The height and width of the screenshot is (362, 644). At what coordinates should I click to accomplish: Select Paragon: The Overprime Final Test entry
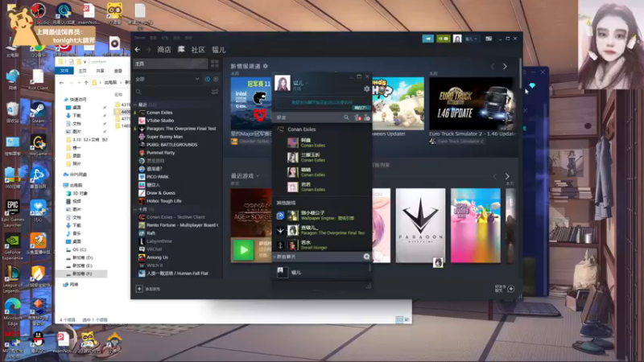(181, 129)
